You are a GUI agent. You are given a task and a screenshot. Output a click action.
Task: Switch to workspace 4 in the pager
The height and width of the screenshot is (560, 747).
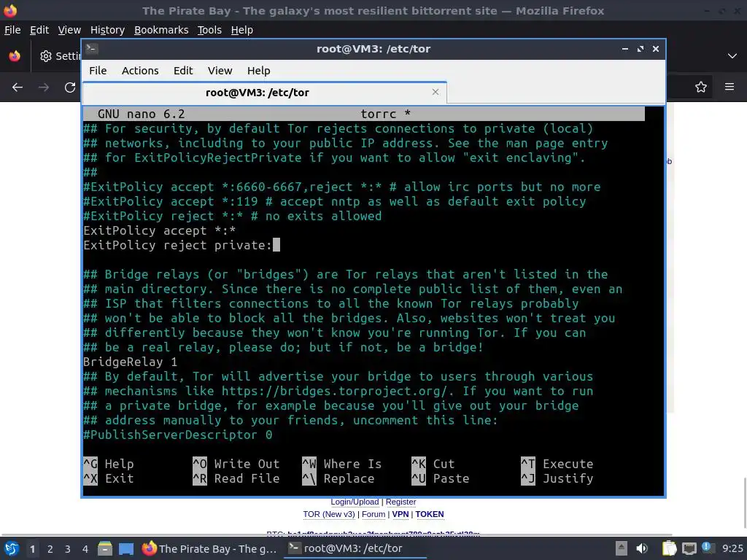point(85,549)
